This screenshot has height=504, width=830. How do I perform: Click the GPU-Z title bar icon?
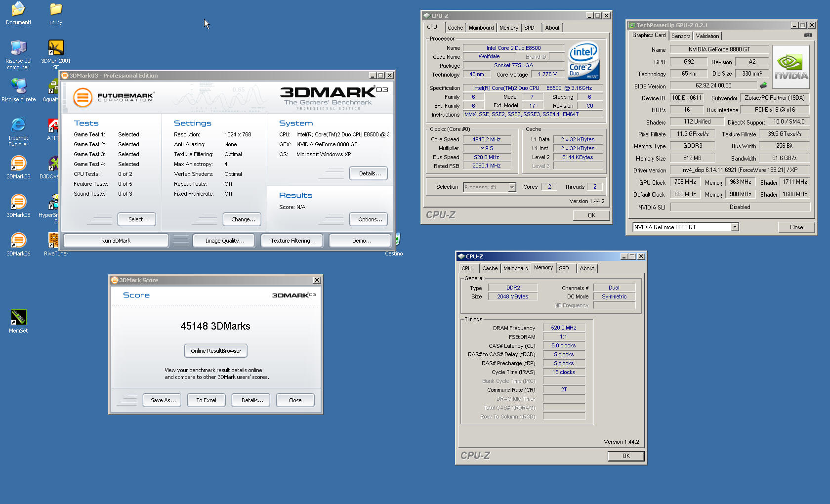[x=632, y=25]
